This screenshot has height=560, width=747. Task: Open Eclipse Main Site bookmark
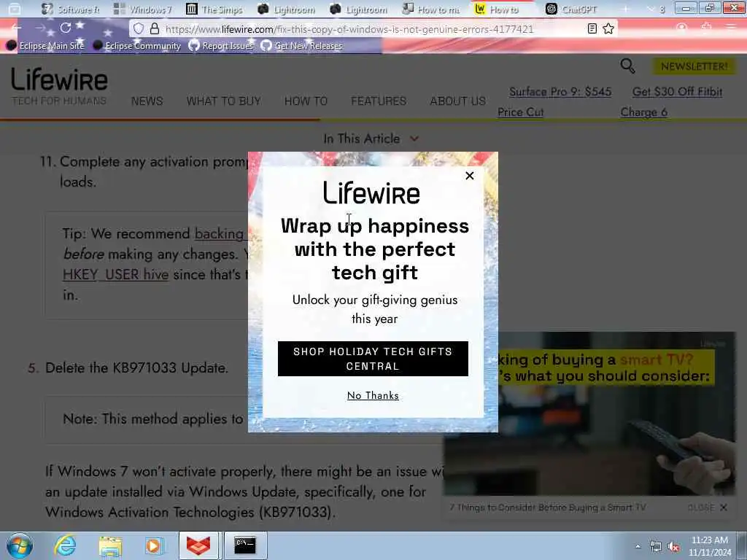pos(45,46)
